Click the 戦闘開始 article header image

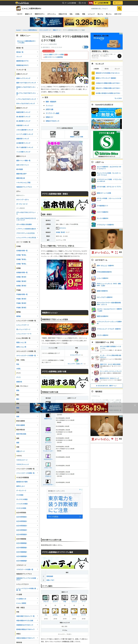(65, 73)
